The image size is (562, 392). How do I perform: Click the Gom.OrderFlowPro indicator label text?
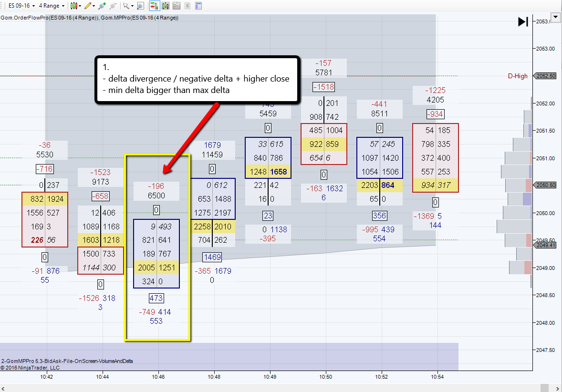pyautogui.click(x=50, y=18)
